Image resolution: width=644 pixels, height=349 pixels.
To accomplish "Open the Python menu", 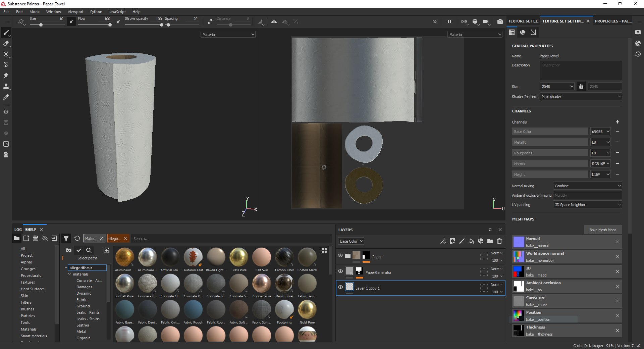I will click(x=96, y=12).
